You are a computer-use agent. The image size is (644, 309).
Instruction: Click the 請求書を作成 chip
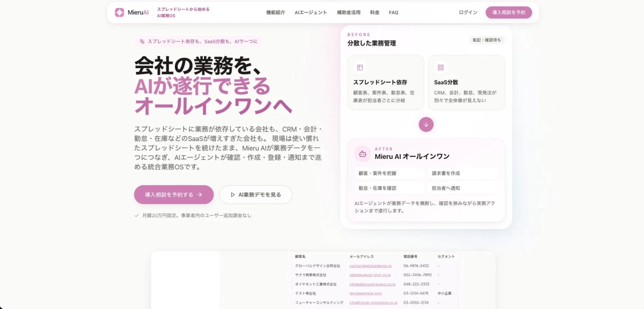click(463, 173)
